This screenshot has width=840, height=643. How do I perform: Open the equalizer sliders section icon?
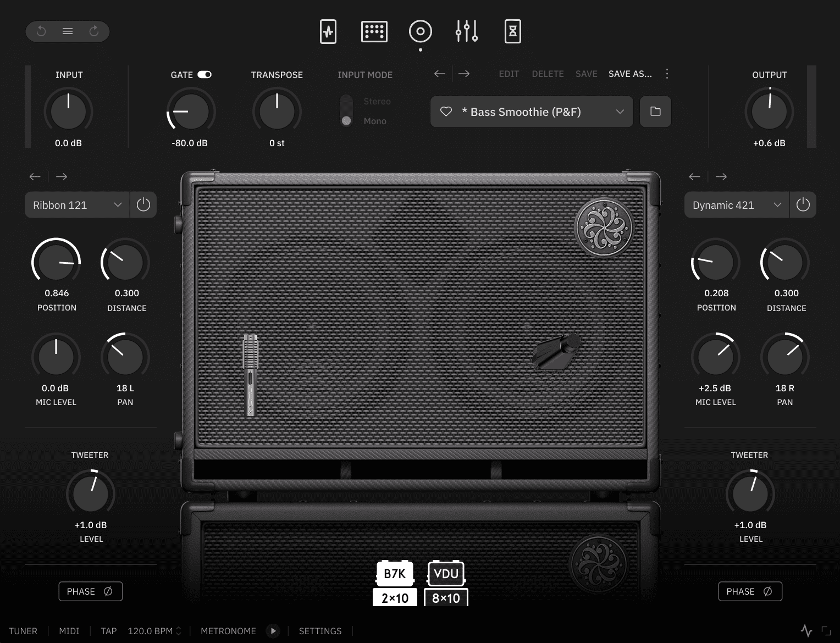[467, 31]
